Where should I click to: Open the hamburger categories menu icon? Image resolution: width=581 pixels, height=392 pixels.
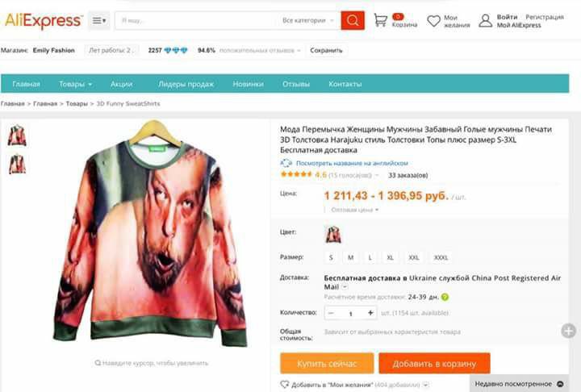[x=99, y=21]
